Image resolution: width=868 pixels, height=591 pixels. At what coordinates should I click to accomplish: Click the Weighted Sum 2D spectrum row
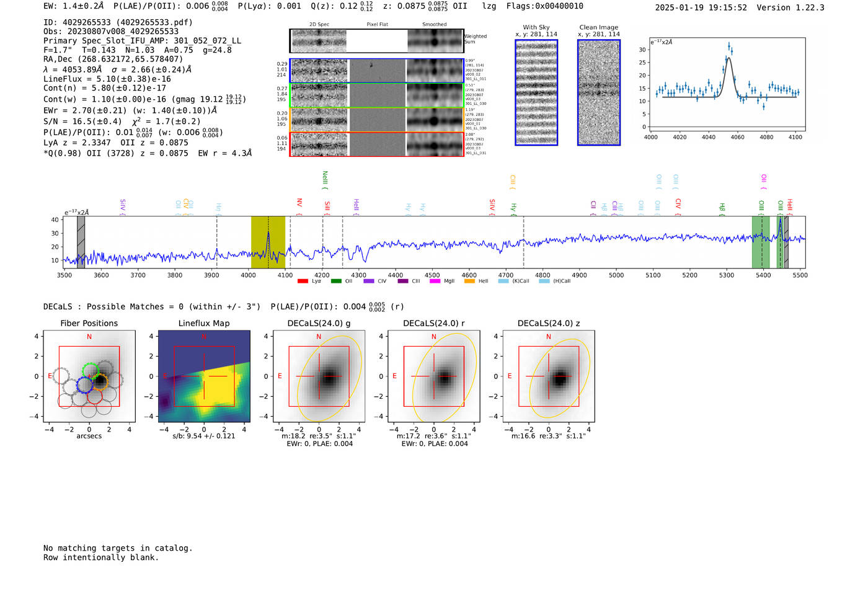point(377,41)
